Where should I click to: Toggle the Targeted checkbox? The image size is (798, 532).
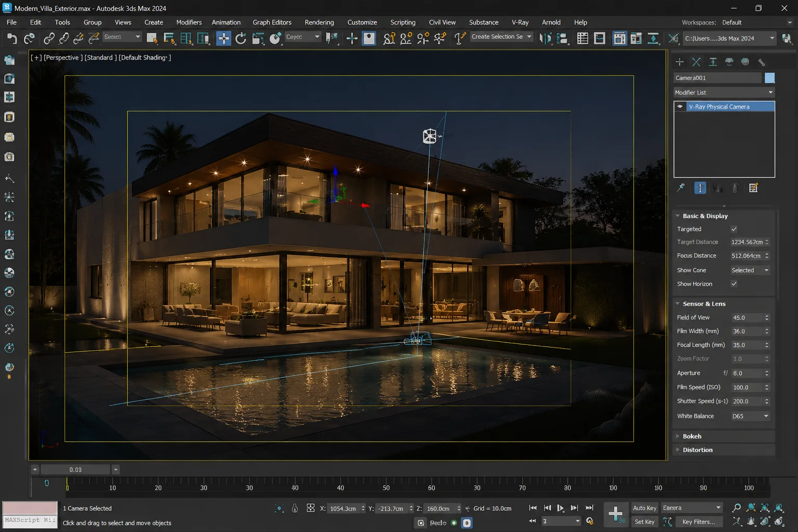point(734,229)
